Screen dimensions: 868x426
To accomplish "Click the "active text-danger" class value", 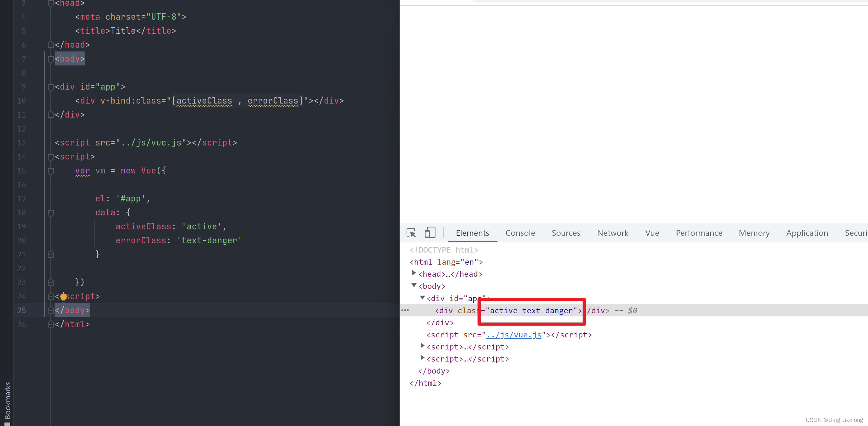I will (531, 310).
